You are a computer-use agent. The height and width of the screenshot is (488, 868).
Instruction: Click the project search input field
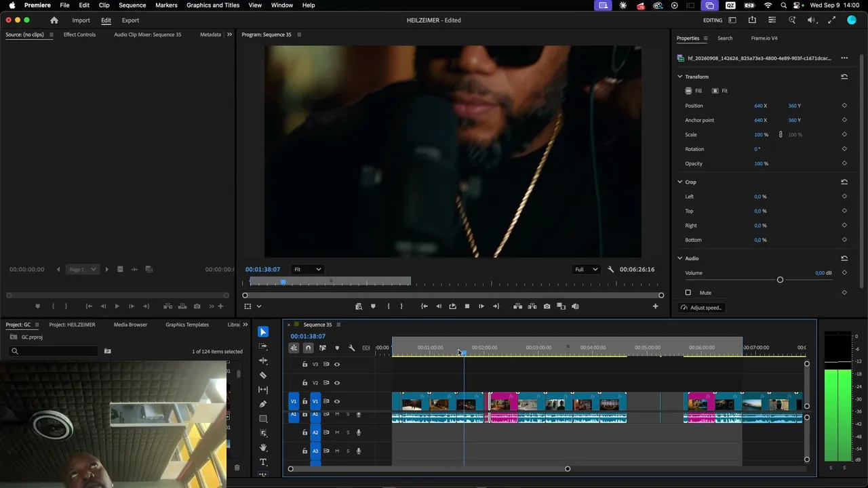57,351
